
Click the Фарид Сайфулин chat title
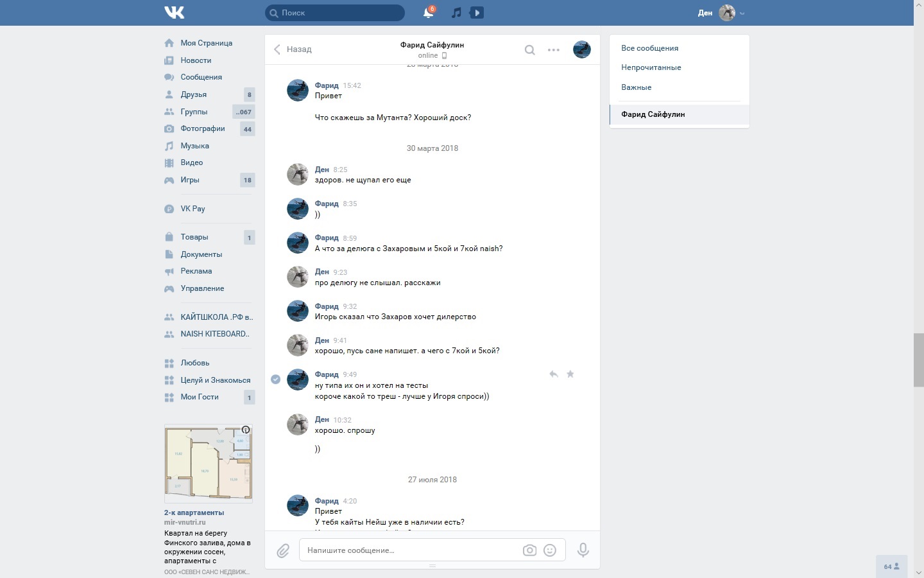click(432, 45)
